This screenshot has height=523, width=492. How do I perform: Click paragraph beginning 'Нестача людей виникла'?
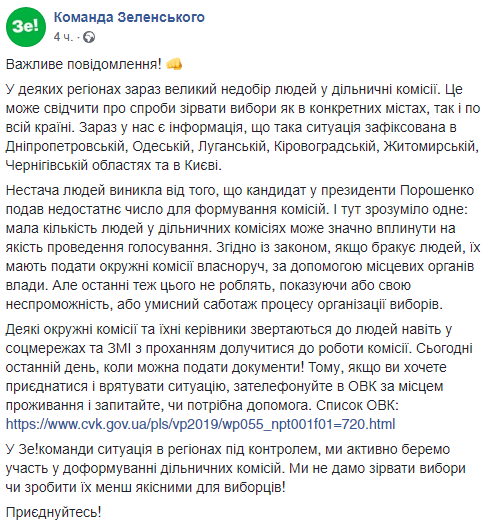point(243,247)
